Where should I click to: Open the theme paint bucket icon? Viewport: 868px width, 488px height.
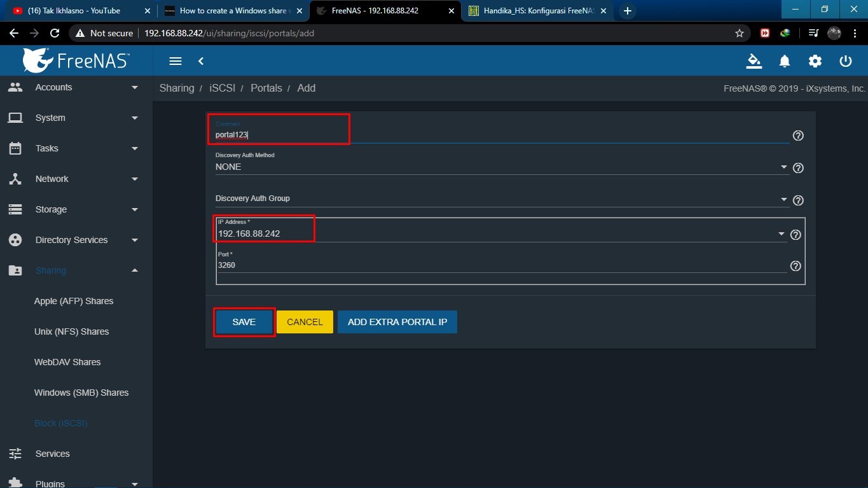pos(754,61)
